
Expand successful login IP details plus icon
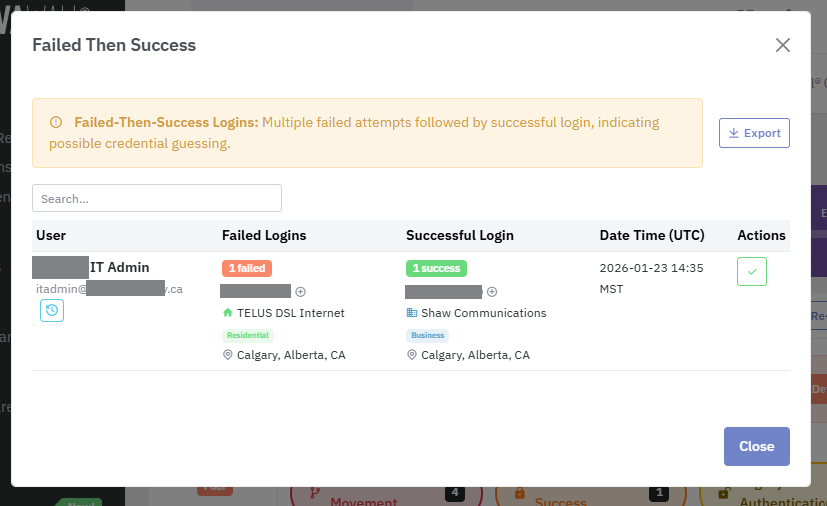point(492,292)
